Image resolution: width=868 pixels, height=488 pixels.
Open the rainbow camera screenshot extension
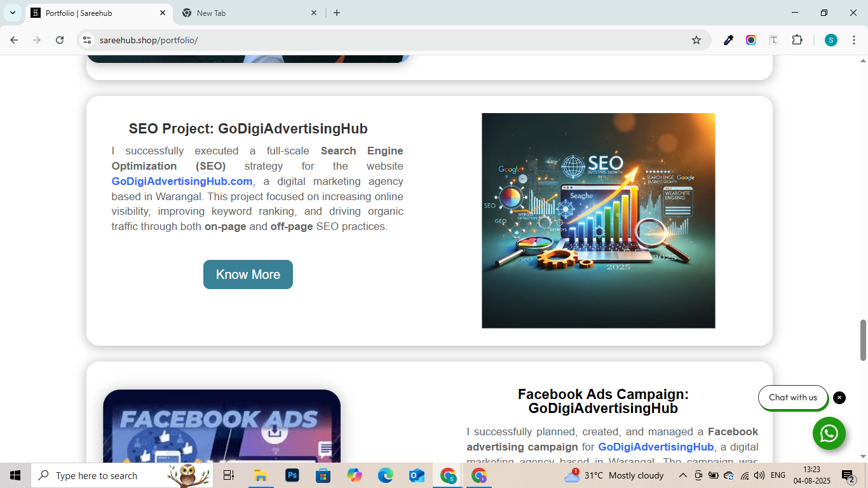pos(751,40)
